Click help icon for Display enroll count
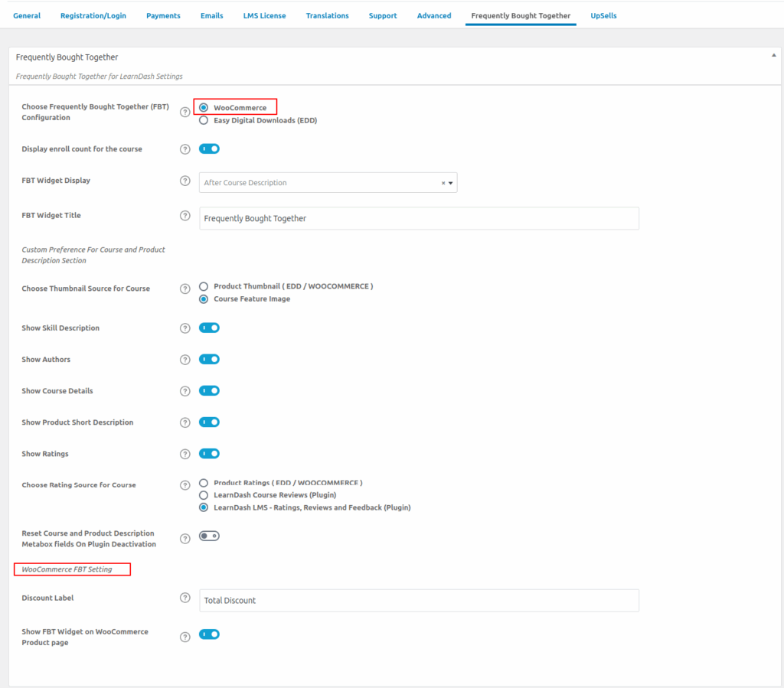This screenshot has height=688, width=784. click(185, 149)
